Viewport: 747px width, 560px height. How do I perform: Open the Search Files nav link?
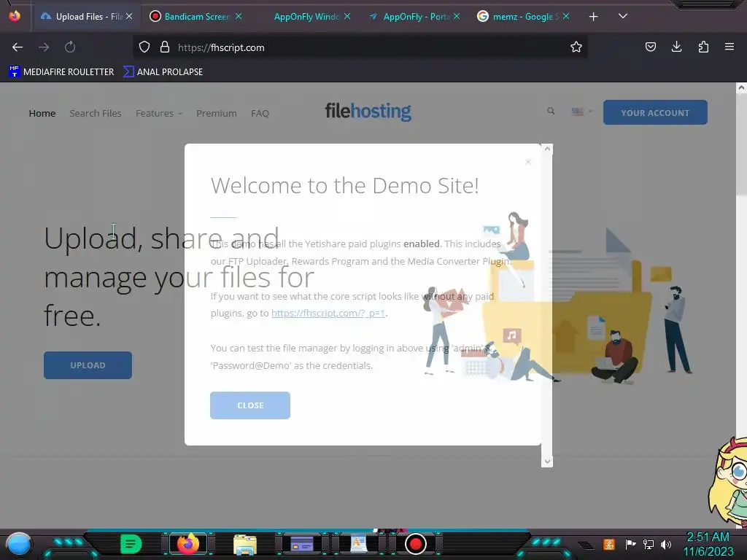pos(96,113)
